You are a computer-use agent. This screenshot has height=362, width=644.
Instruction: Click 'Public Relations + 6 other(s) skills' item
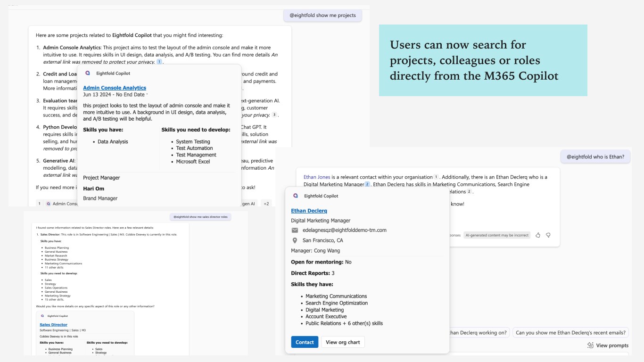(344, 323)
